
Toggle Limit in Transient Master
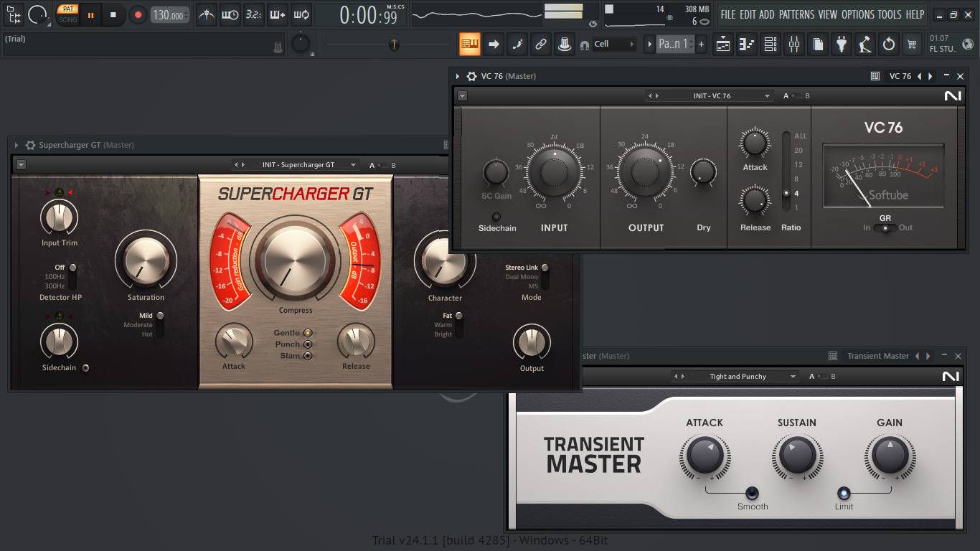point(844,493)
